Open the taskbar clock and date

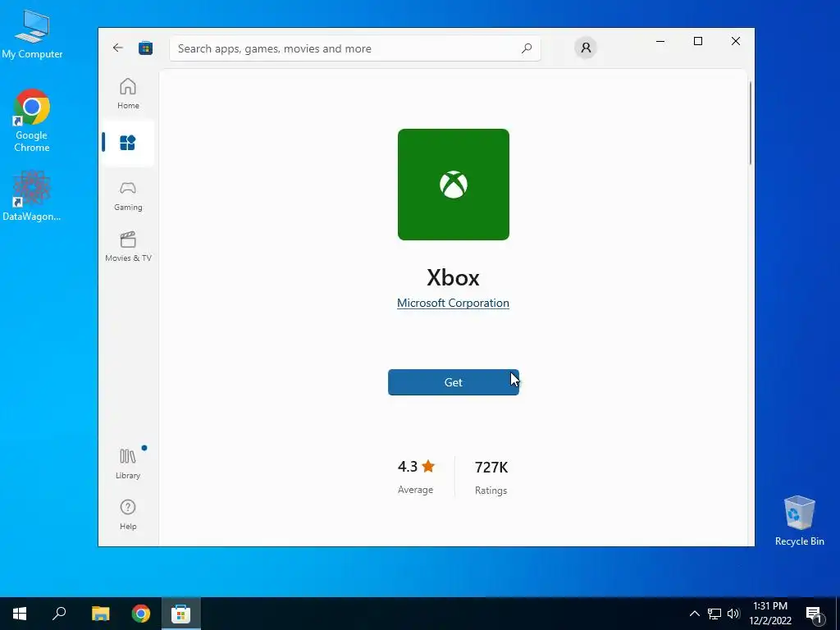pos(770,614)
